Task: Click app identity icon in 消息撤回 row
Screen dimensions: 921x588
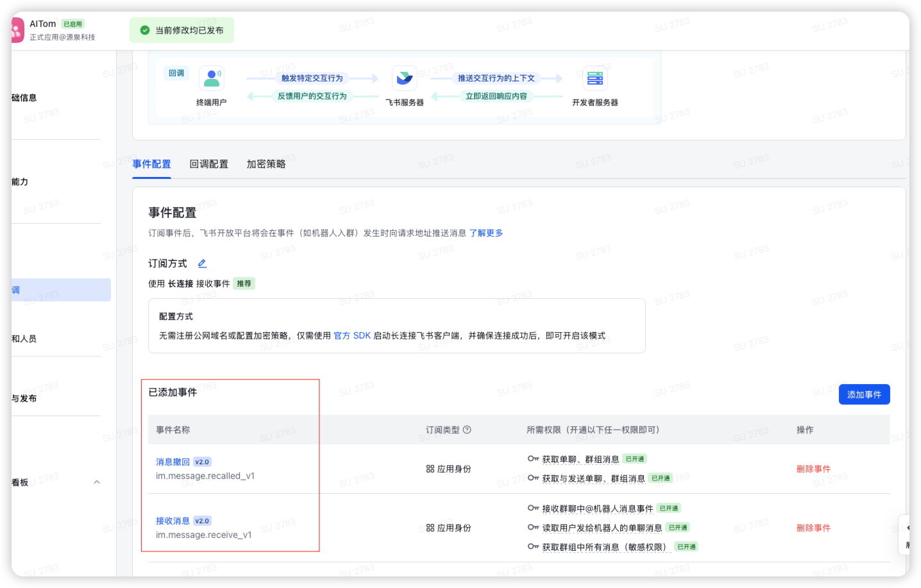Action: pos(430,469)
